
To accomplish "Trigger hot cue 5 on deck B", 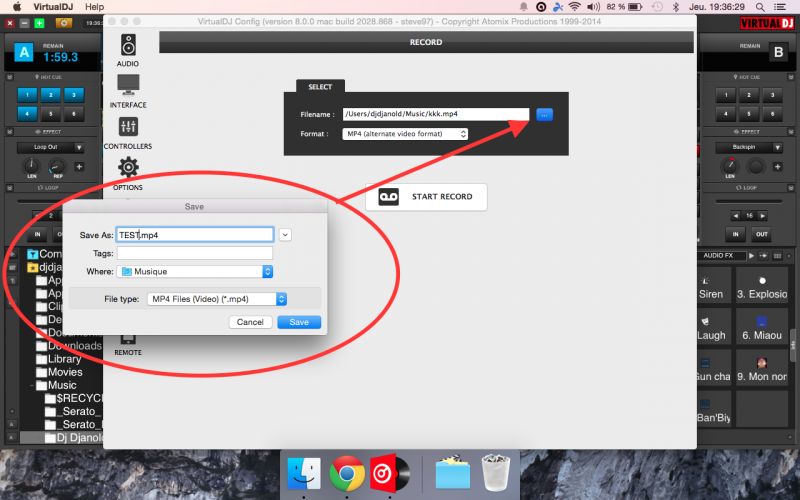I will click(749, 114).
